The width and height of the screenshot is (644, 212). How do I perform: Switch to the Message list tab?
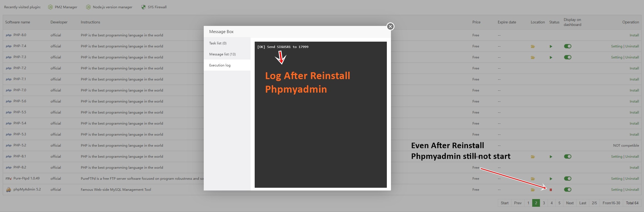tap(227, 54)
